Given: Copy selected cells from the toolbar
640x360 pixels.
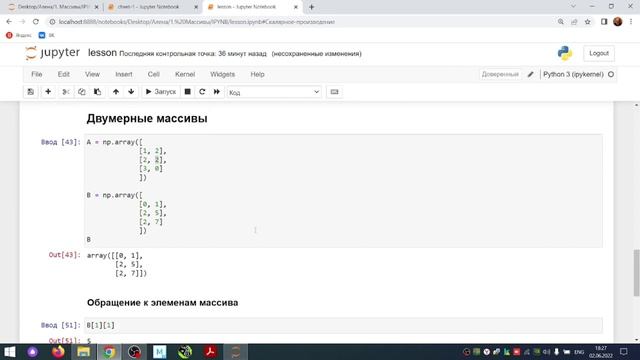Looking at the screenshot, I should coord(82,92).
